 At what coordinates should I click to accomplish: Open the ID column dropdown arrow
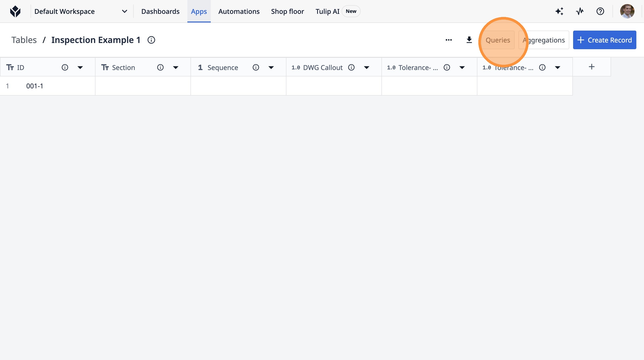[x=80, y=68]
